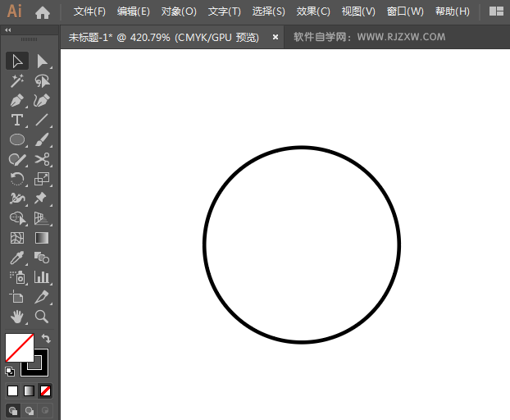
Task: Choose the Perspective Grid tool
Action: tap(43, 218)
